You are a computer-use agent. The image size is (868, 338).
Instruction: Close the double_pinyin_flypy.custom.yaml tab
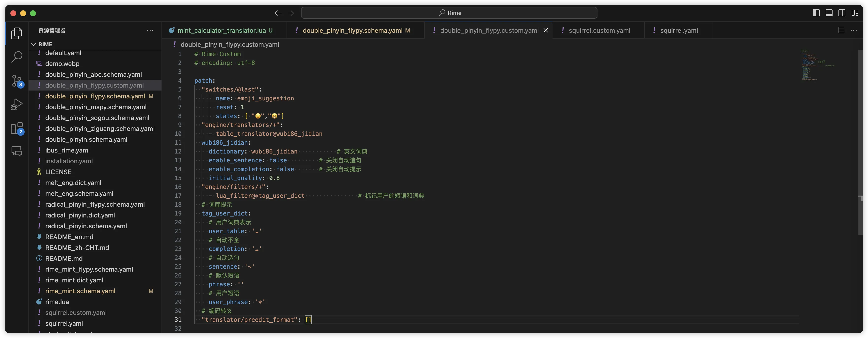546,30
